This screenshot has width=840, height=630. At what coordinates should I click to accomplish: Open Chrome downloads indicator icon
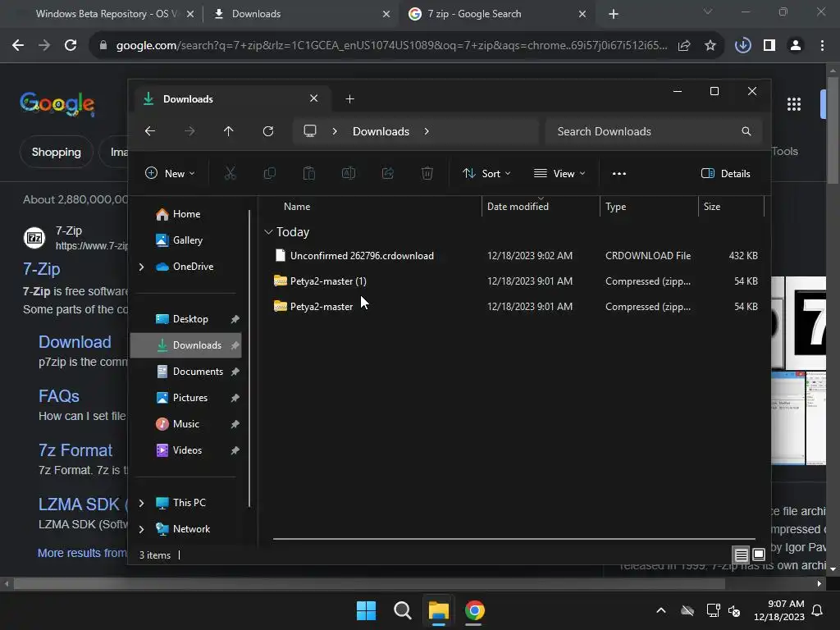pos(742,46)
